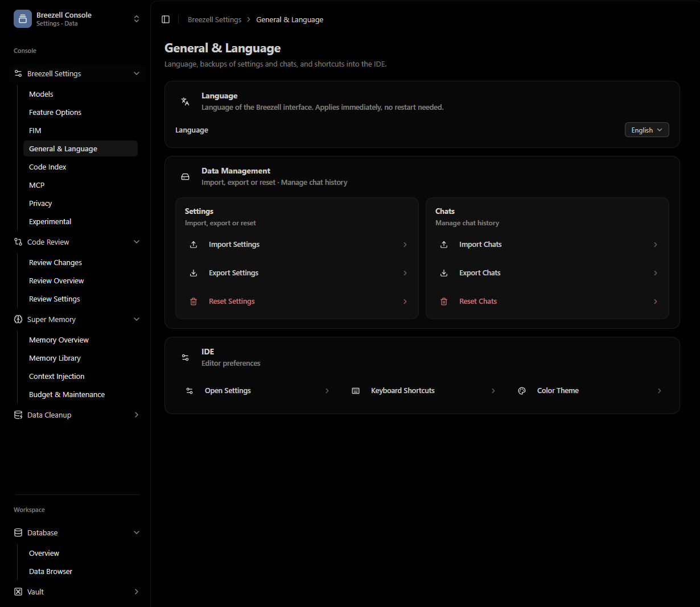Click the Export Settings download icon
Viewport: 700px width, 607px height.
point(193,272)
